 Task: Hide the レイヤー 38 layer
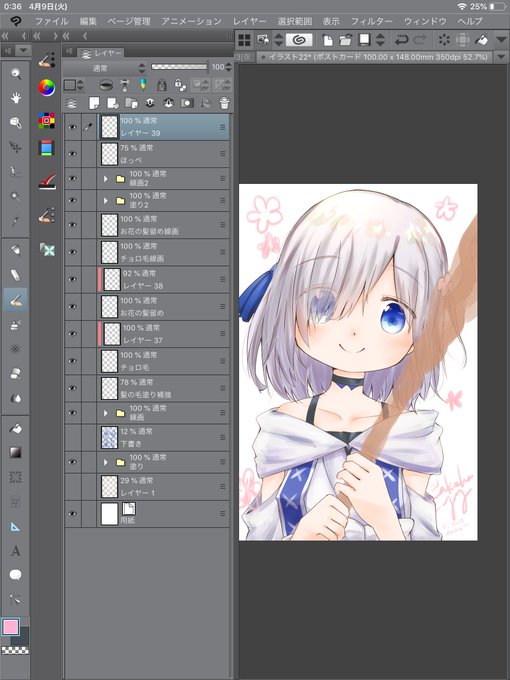tap(72, 279)
